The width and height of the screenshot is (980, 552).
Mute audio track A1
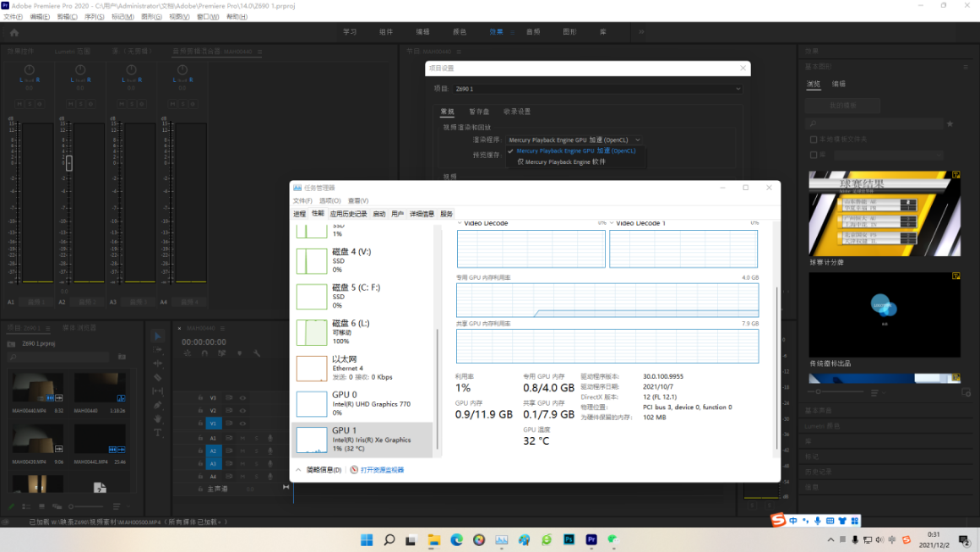click(x=243, y=438)
